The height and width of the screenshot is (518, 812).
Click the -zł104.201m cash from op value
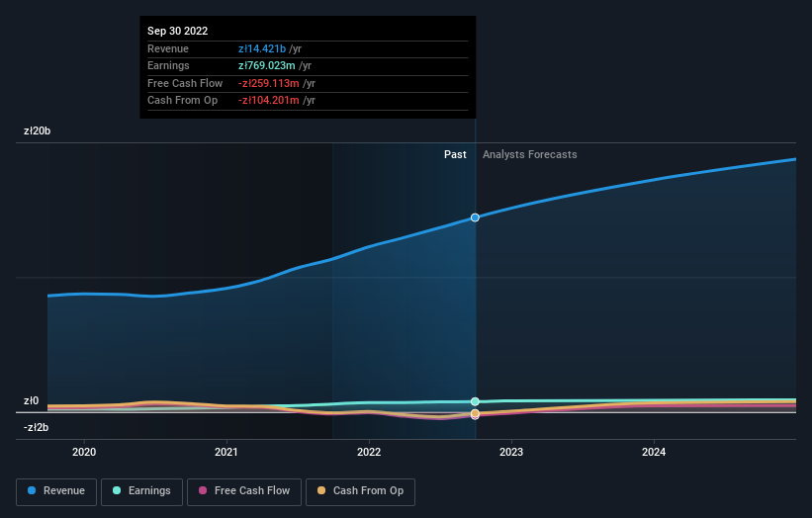(269, 101)
